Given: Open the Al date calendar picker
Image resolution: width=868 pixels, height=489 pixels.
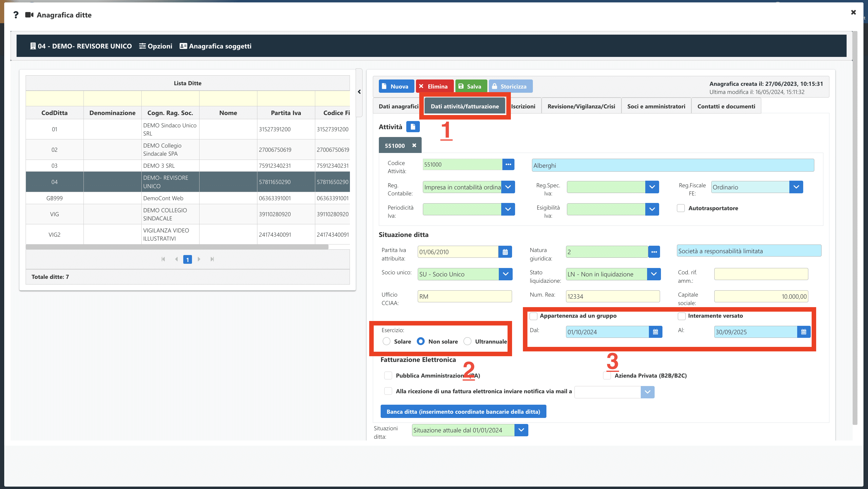Looking at the screenshot, I should click(804, 332).
